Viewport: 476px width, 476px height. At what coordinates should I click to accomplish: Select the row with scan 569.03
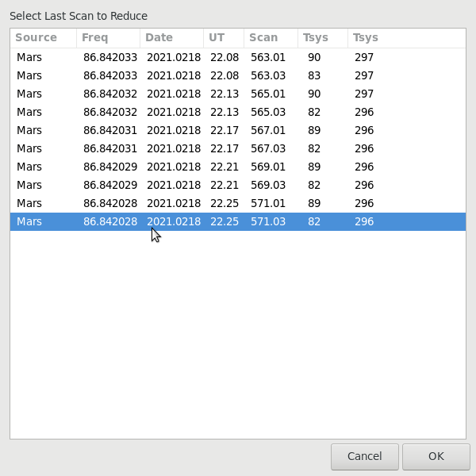coord(238,185)
